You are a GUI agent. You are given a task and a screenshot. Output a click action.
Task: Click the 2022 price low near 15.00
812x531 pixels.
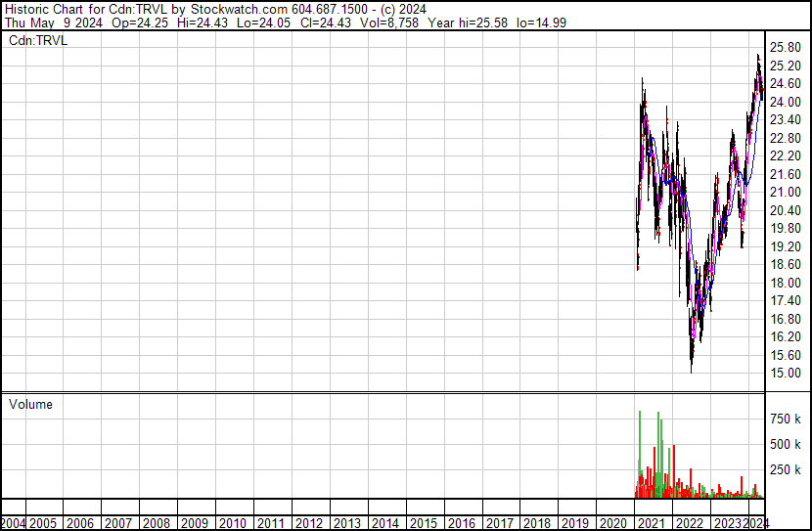coord(692,370)
